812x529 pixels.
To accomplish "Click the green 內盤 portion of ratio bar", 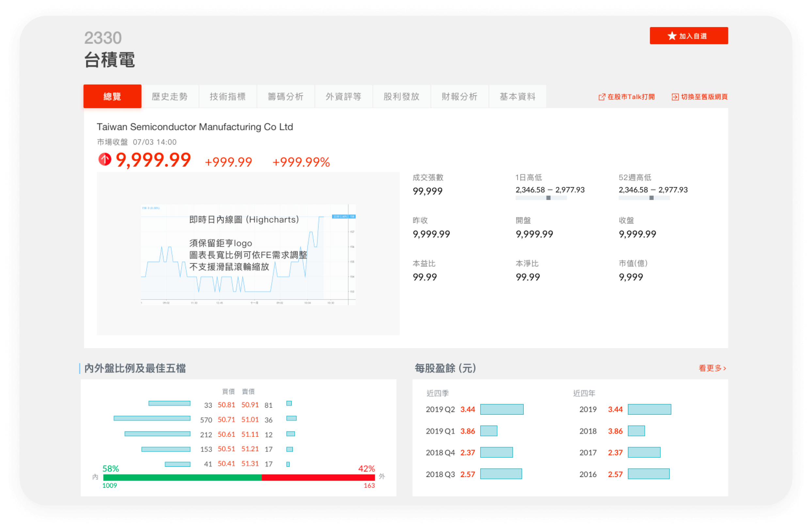I will [x=182, y=477].
